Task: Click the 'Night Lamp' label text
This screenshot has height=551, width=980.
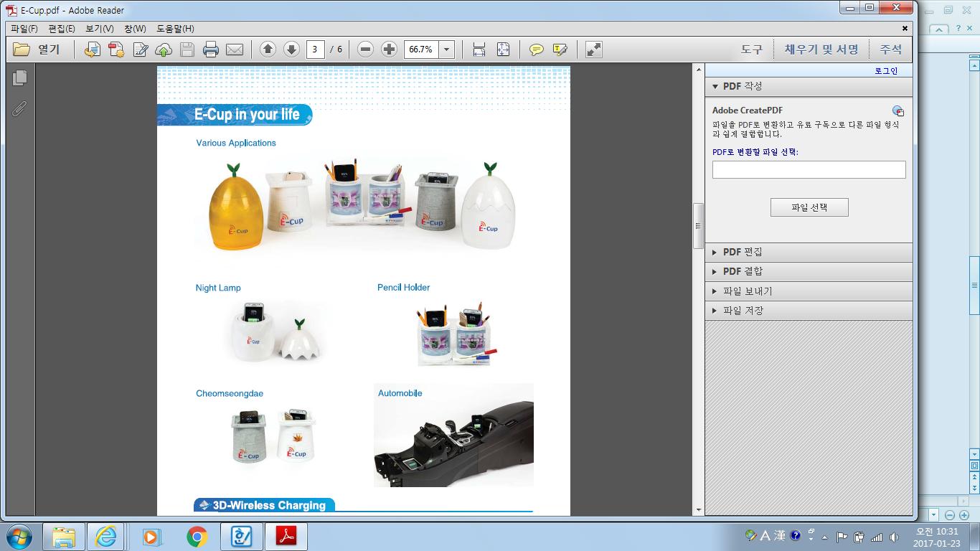Action: tap(218, 288)
